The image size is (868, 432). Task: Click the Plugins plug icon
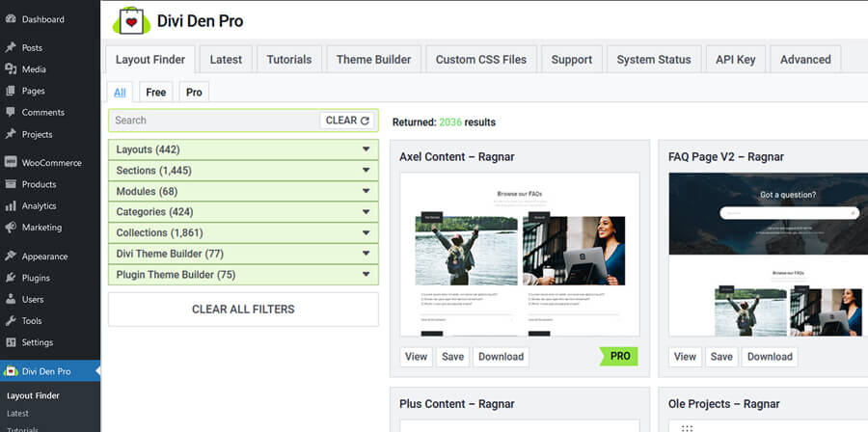[x=11, y=278]
